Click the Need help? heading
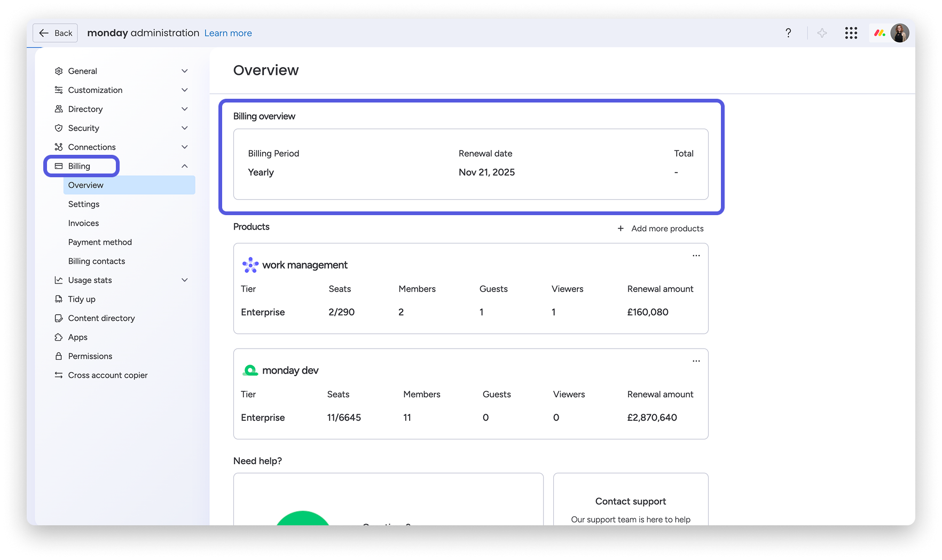Viewport: 942px width, 560px height. [257, 461]
